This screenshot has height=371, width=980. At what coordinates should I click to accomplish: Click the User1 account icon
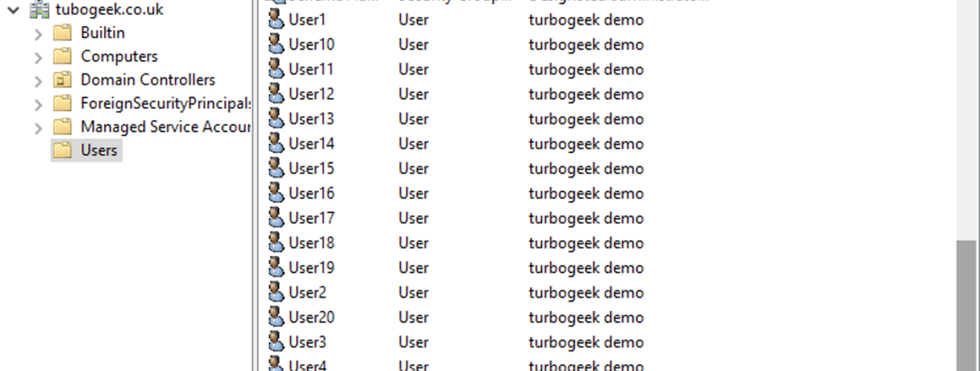(276, 20)
